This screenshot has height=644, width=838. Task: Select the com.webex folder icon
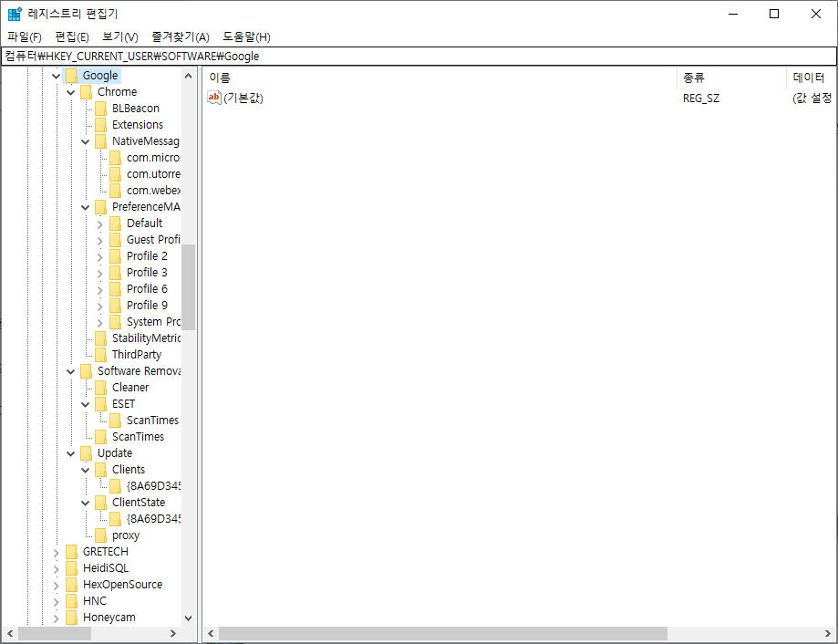pyautogui.click(x=115, y=191)
